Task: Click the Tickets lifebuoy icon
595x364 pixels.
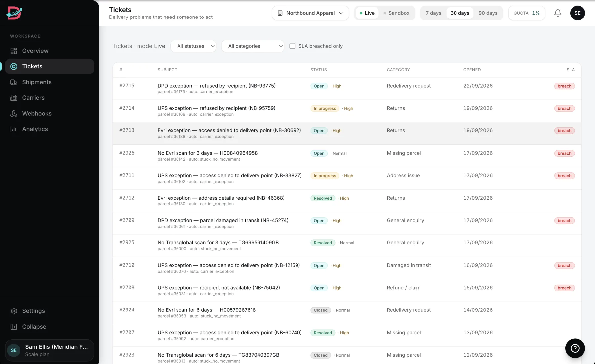Action: [14, 66]
